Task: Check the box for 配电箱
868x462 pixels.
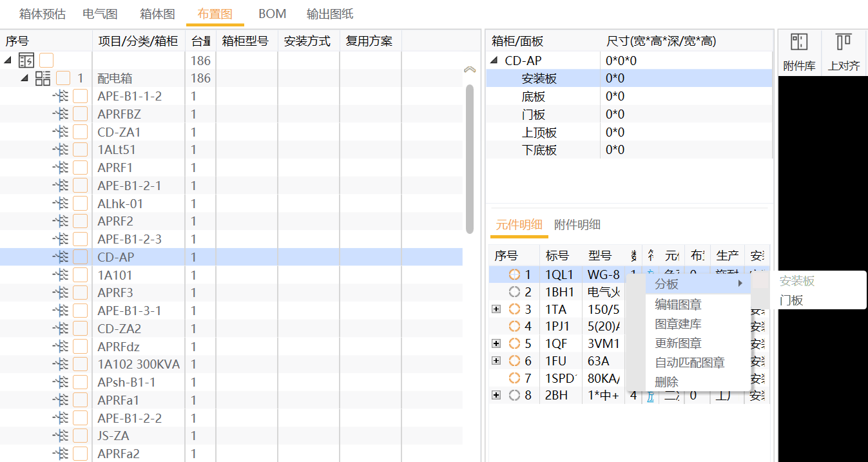Action: (x=63, y=78)
